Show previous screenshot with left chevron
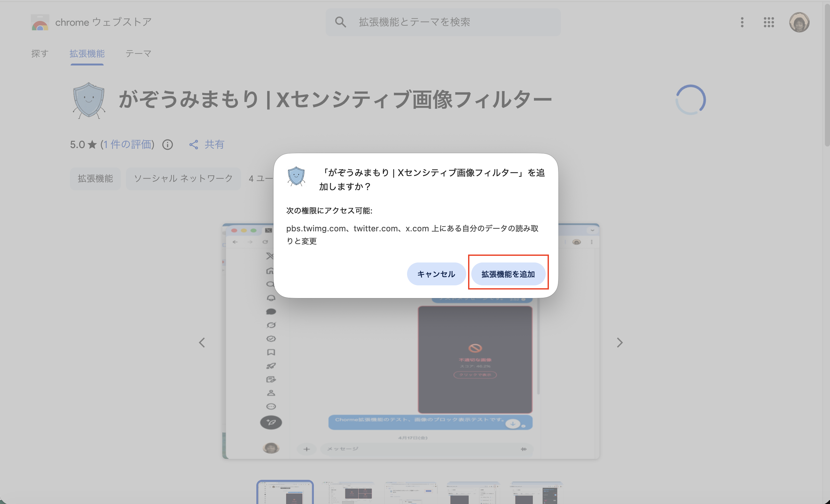 coord(202,342)
